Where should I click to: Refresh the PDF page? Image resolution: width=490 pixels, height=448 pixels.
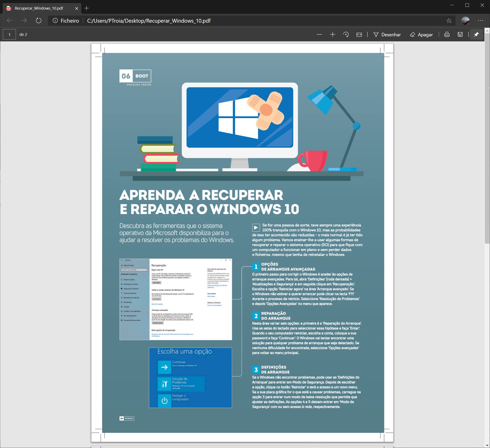click(x=39, y=21)
